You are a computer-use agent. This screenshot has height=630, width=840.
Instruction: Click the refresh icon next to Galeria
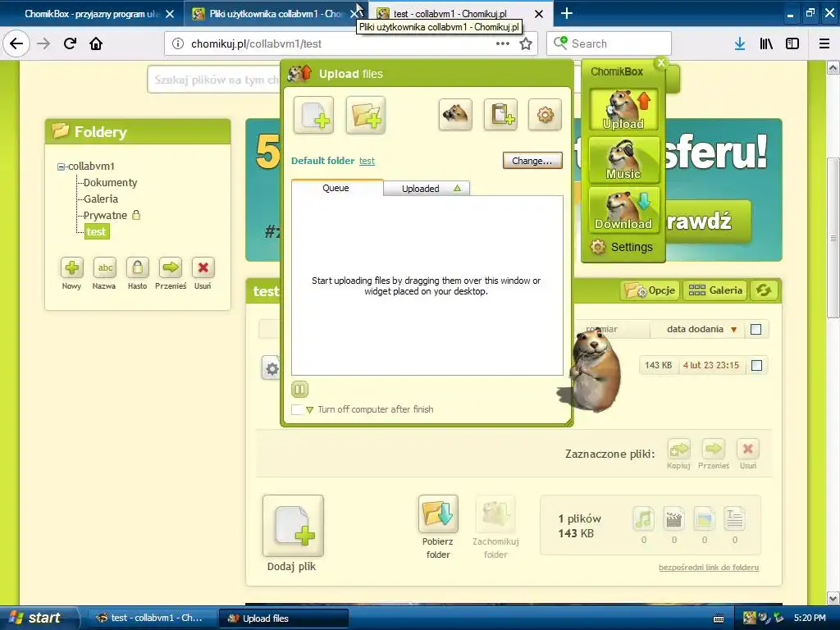click(764, 290)
